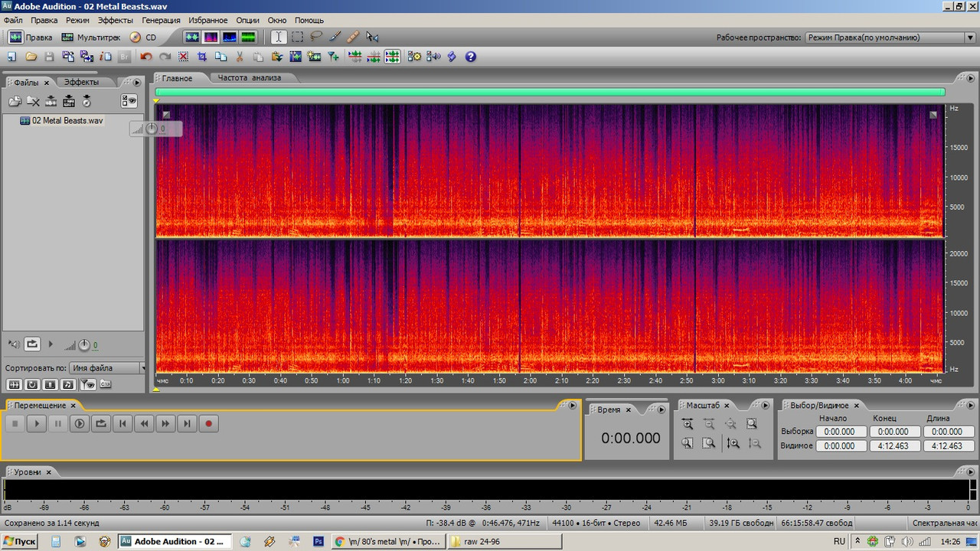Open the Файл menu
The image size is (980, 551).
click(13, 20)
